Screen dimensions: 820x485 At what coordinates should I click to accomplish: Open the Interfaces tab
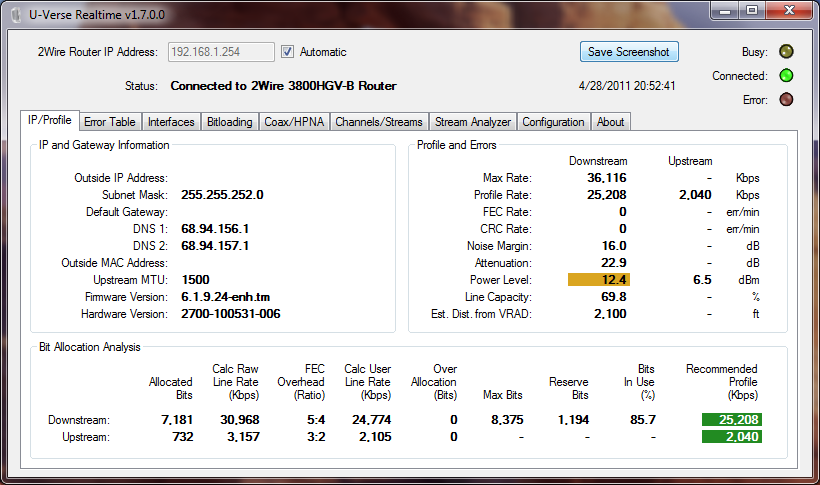click(171, 122)
